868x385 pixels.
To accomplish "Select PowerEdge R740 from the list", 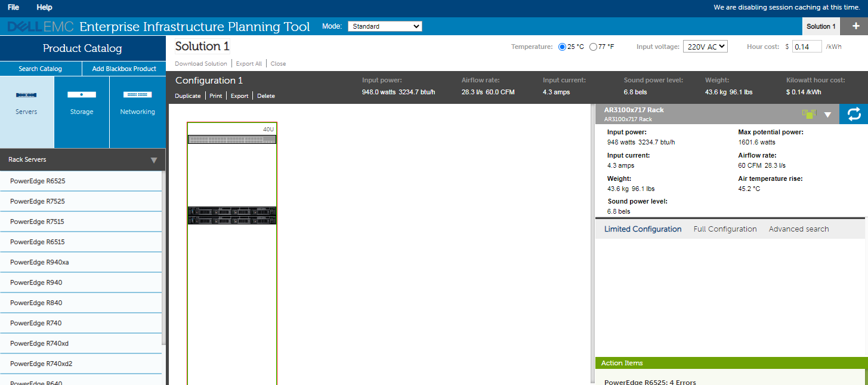I will pyautogui.click(x=81, y=324).
